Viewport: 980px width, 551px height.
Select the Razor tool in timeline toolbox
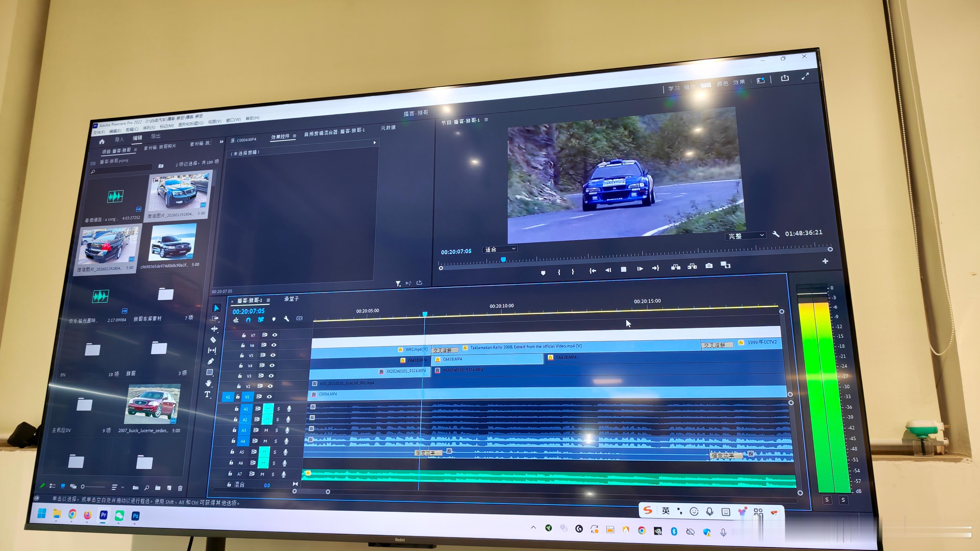coord(213,340)
